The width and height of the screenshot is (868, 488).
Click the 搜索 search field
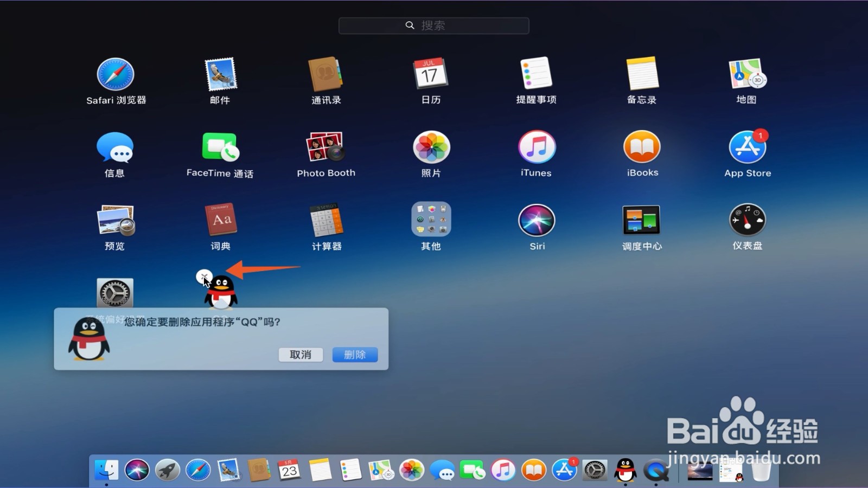[433, 25]
